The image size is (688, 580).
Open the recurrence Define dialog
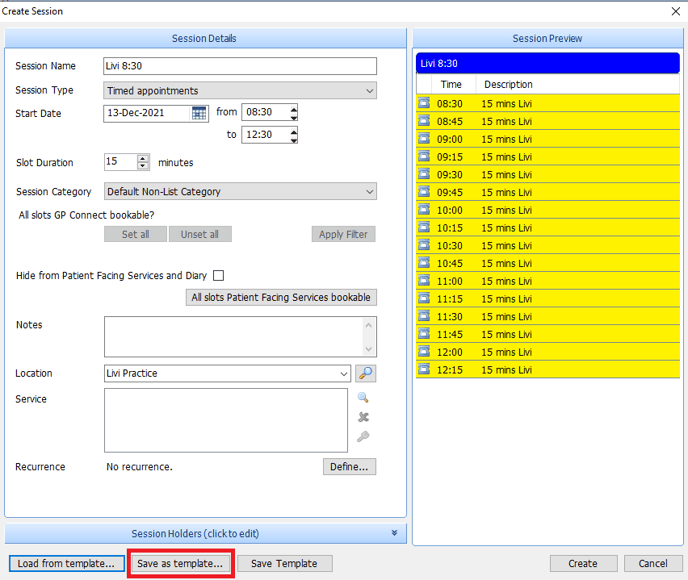click(x=349, y=467)
